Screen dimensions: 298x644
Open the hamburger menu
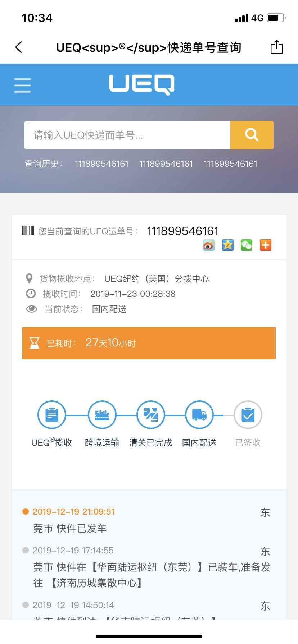[22, 85]
